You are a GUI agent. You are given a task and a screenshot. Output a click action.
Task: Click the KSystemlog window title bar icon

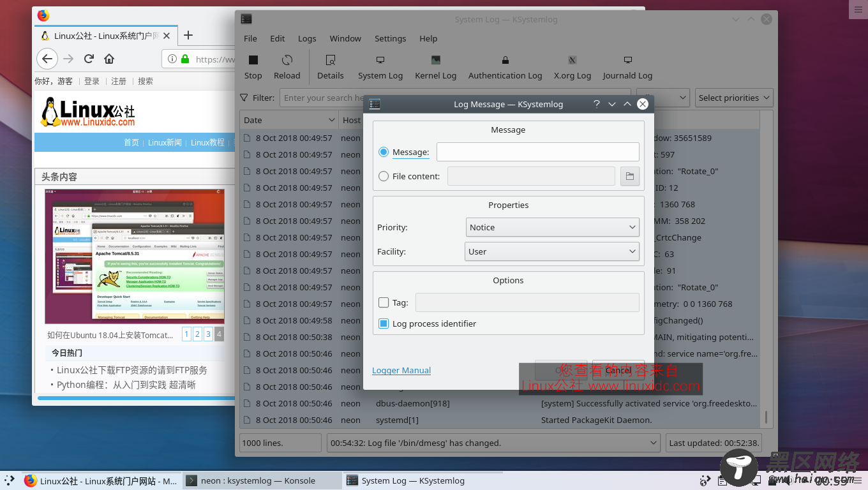coord(246,19)
